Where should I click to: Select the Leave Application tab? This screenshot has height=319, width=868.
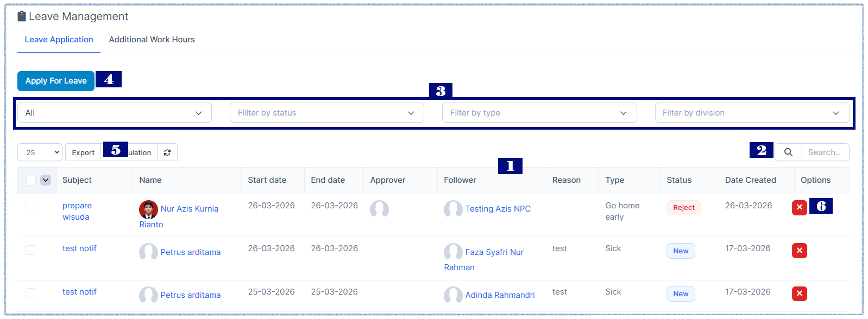click(59, 40)
